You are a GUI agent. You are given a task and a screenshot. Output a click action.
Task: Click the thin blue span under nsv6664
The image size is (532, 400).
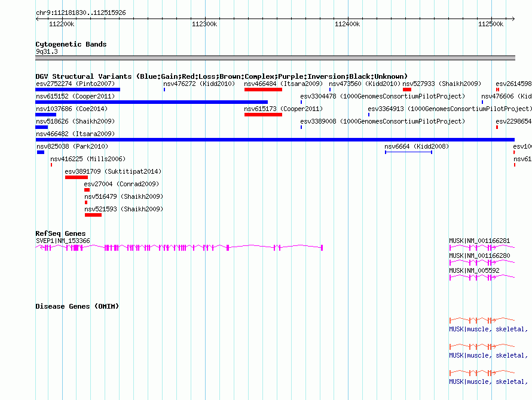[x=408, y=152]
